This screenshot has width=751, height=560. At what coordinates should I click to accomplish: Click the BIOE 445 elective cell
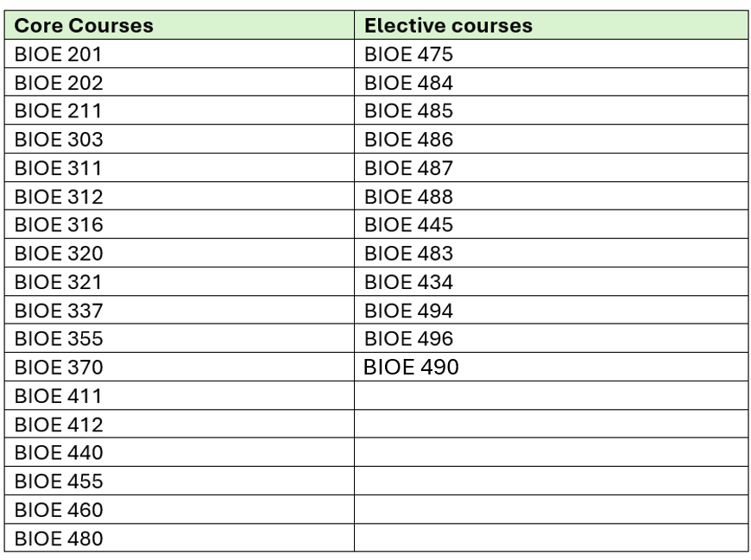551,224
